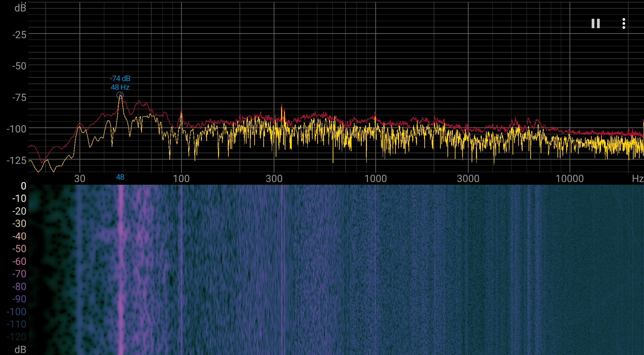Screen dimensions: 644x355
Task: Click the '-50' spectrum dB axis label
Action: 19,66
